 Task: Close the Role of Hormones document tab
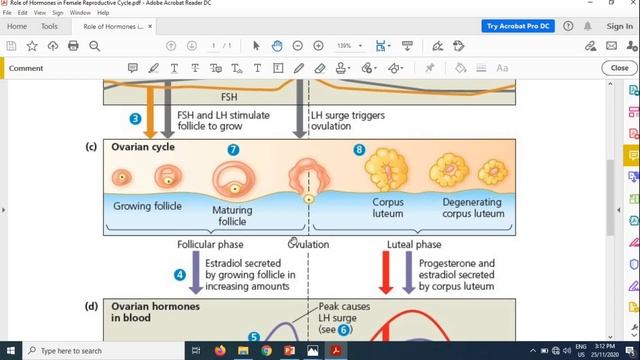(150, 26)
